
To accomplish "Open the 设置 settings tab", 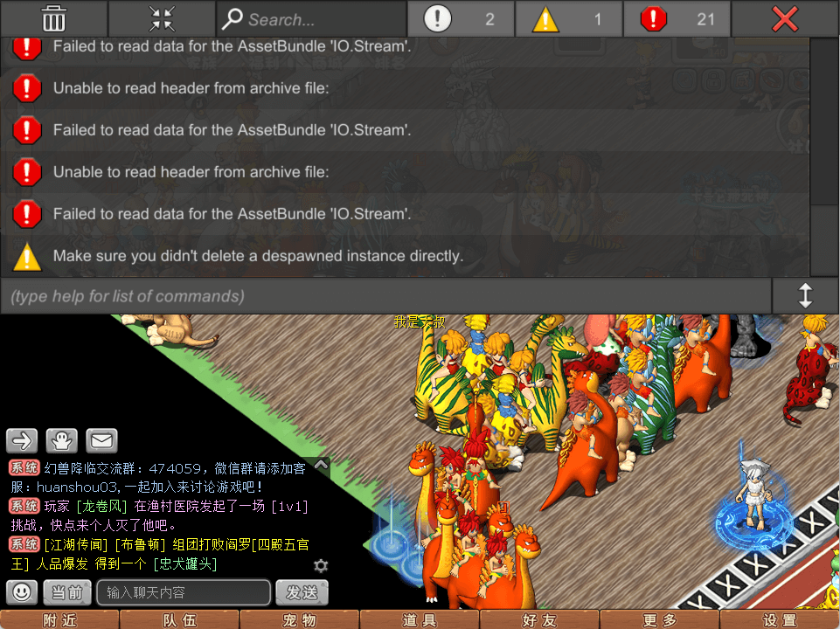I will tap(779, 619).
